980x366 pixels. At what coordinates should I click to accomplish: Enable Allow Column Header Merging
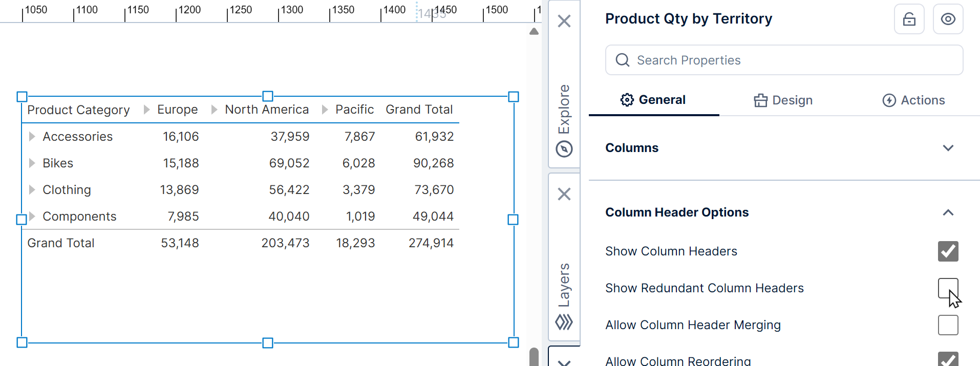(948, 325)
